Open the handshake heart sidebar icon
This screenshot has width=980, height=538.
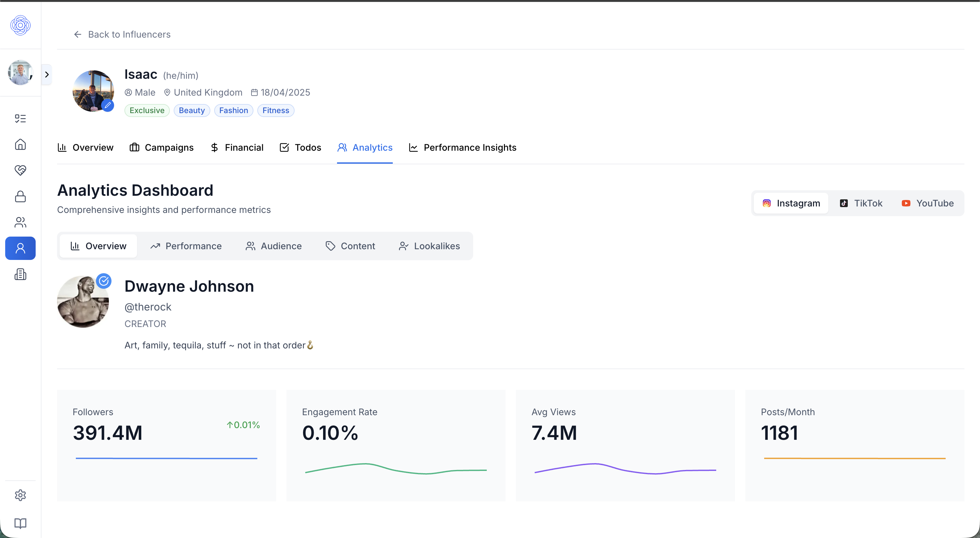click(20, 170)
